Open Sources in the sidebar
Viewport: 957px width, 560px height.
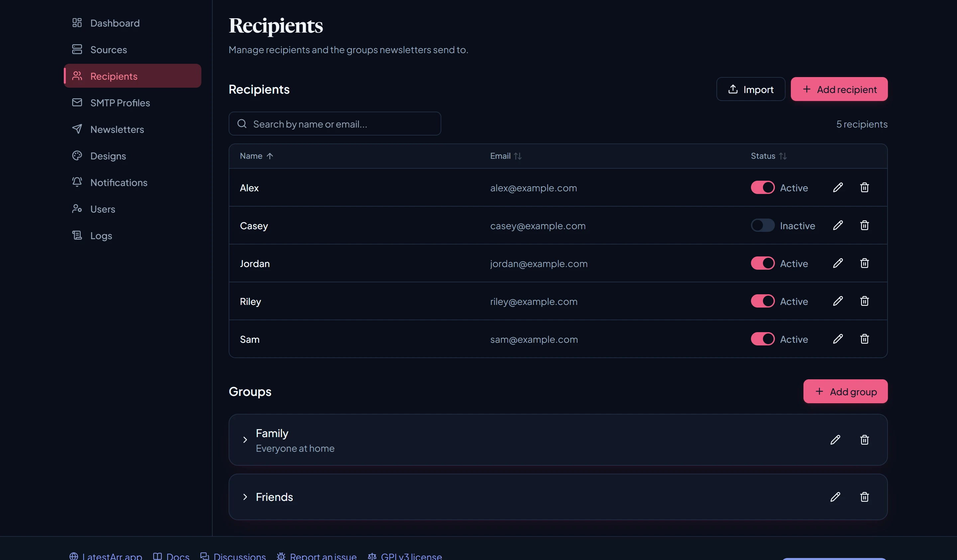[x=133, y=49]
